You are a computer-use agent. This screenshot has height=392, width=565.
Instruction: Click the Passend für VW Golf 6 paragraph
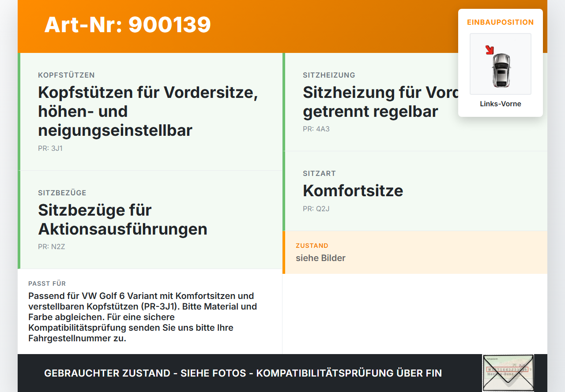click(x=143, y=317)
